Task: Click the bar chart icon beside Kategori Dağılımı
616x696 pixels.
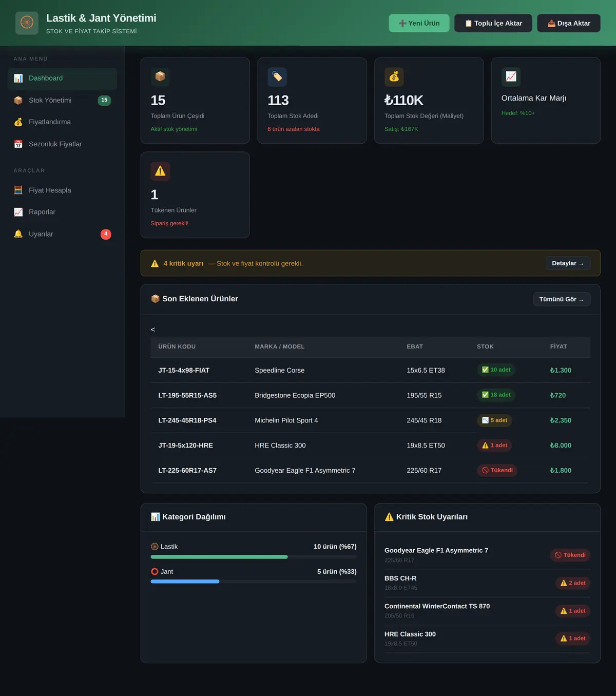Action: pyautogui.click(x=156, y=517)
